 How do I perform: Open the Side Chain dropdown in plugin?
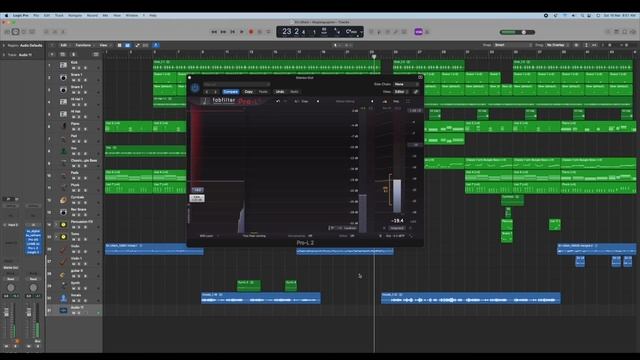[x=406, y=84]
